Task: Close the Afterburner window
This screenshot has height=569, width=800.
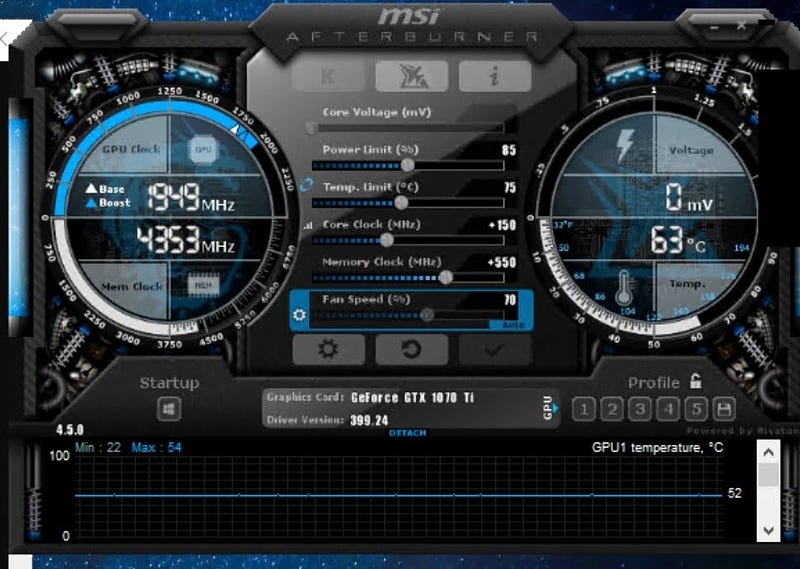Action: (x=741, y=24)
